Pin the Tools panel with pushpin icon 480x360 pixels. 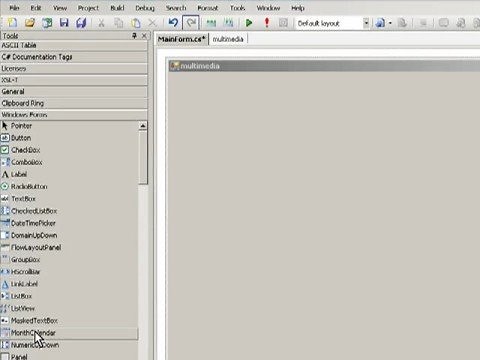[134, 36]
